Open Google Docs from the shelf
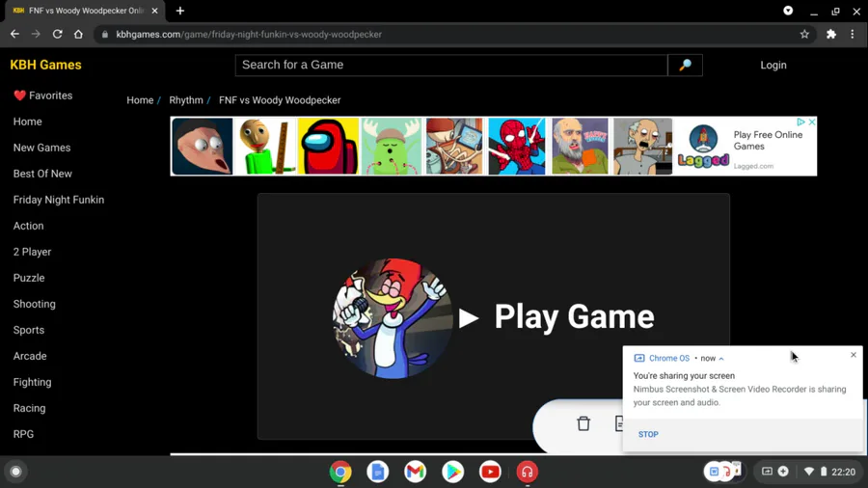This screenshot has height=488, width=868. click(377, 472)
